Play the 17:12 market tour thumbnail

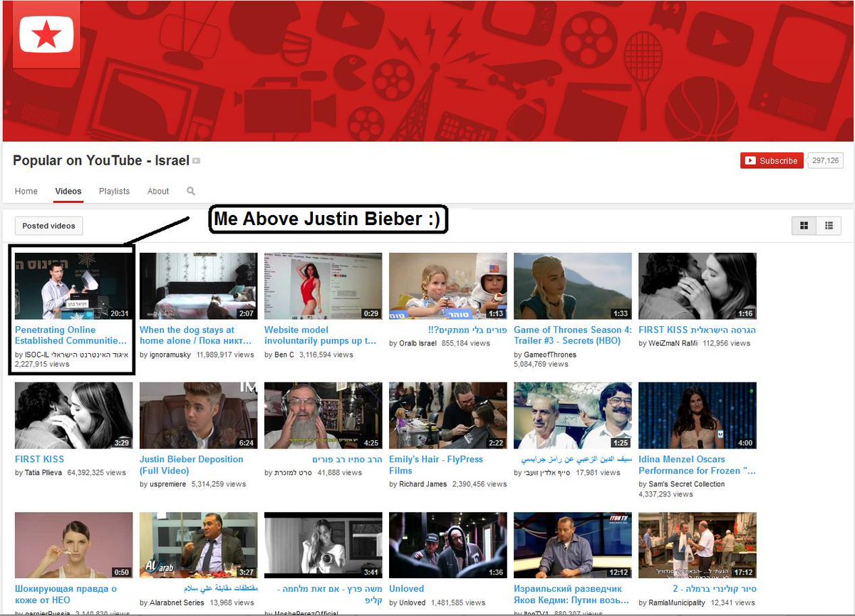click(698, 545)
